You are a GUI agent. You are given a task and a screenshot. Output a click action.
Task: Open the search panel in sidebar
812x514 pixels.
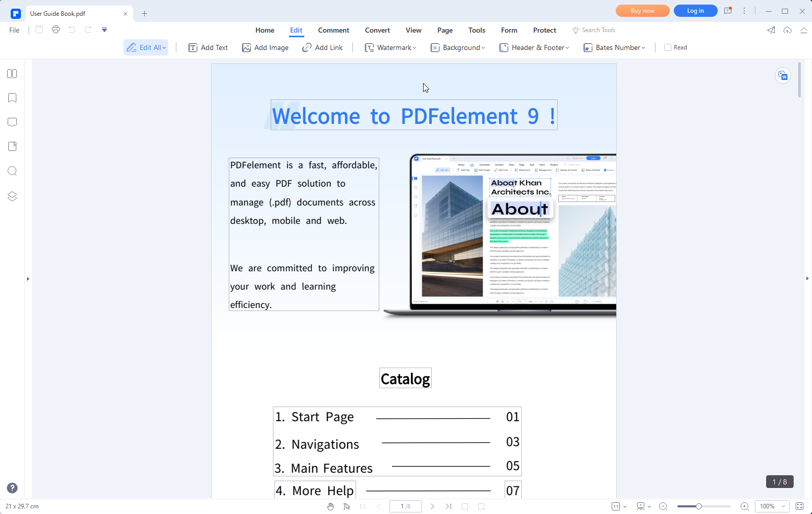[x=12, y=171]
